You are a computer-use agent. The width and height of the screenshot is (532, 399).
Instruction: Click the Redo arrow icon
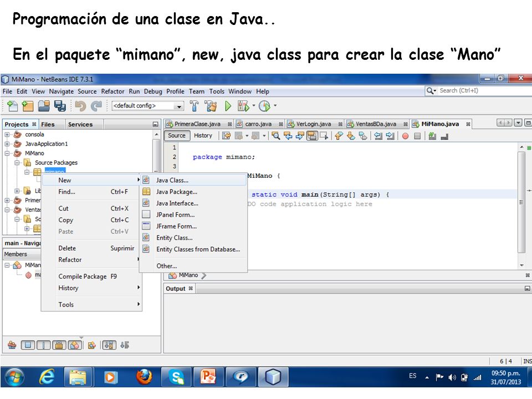click(x=96, y=106)
